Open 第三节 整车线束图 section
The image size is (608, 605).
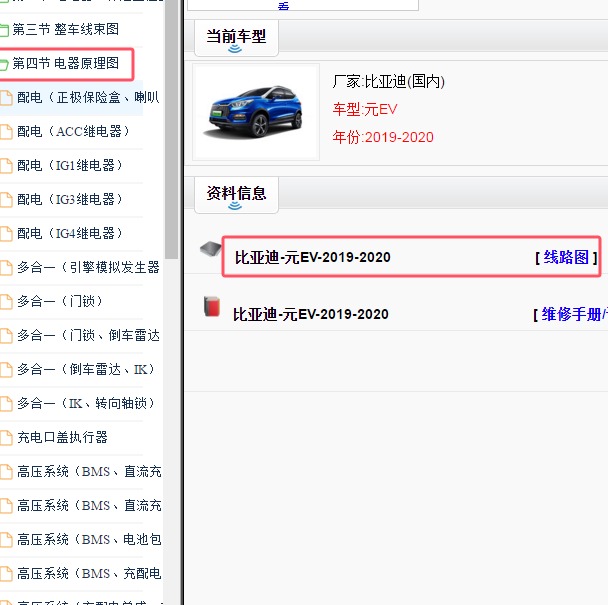(66, 29)
